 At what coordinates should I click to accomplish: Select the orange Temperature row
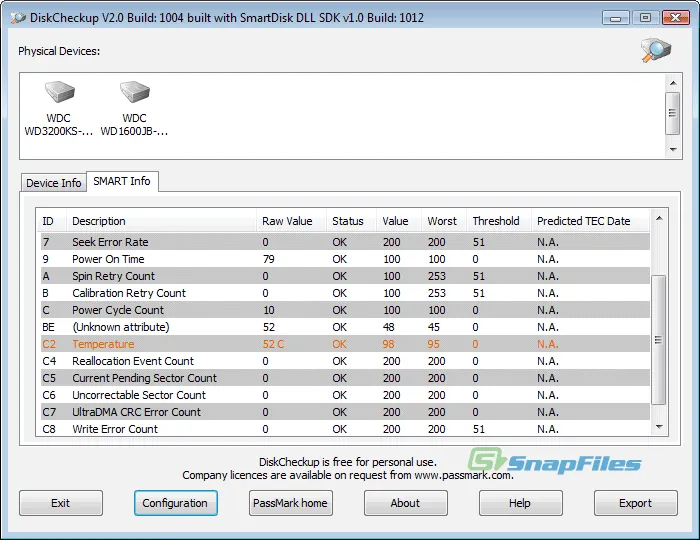pos(345,344)
